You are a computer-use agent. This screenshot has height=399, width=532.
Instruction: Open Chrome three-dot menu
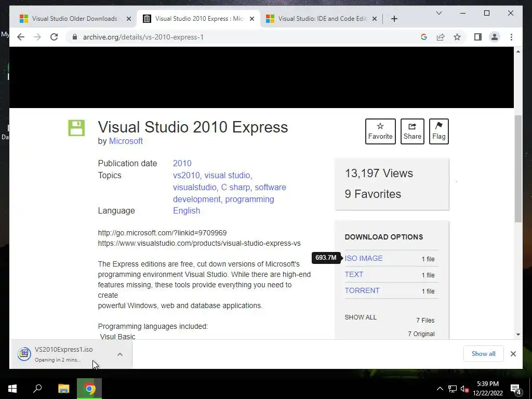pyautogui.click(x=511, y=37)
